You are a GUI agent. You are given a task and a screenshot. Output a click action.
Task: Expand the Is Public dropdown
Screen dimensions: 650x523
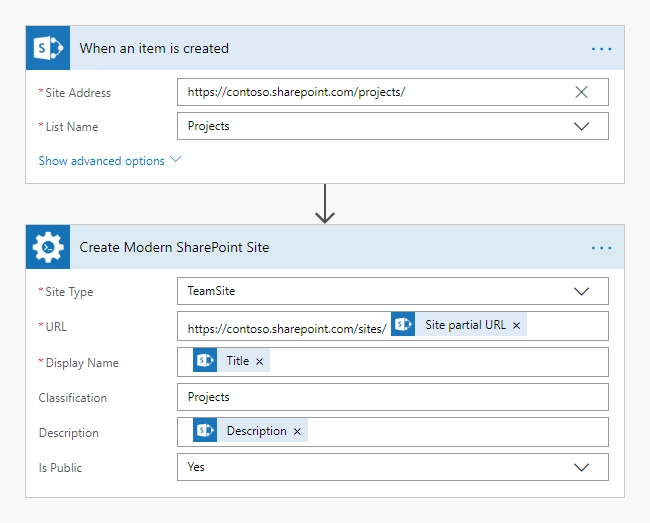(581, 467)
